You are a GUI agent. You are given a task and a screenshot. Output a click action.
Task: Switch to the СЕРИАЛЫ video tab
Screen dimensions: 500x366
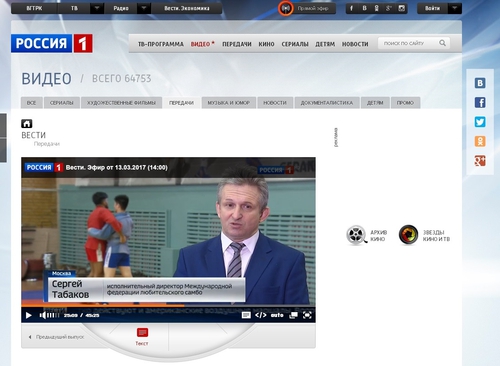tap(61, 103)
